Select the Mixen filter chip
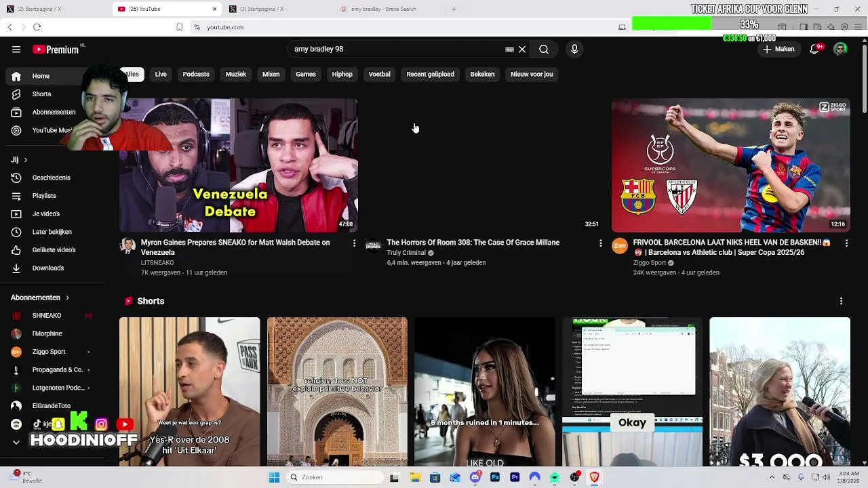This screenshot has width=868, height=488. point(271,75)
